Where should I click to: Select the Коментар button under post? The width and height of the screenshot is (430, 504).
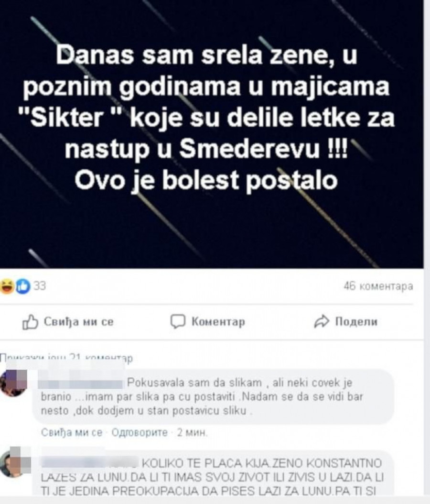(x=207, y=321)
